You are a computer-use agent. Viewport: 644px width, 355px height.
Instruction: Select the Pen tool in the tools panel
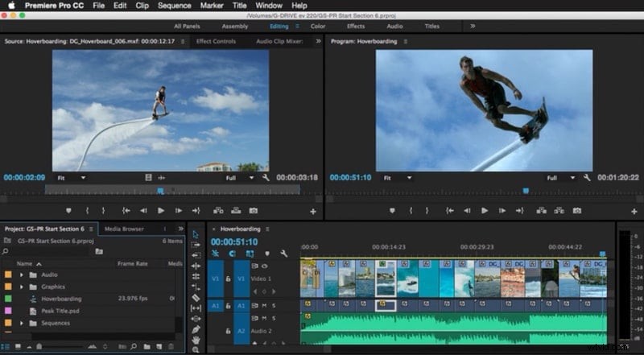pos(196,329)
